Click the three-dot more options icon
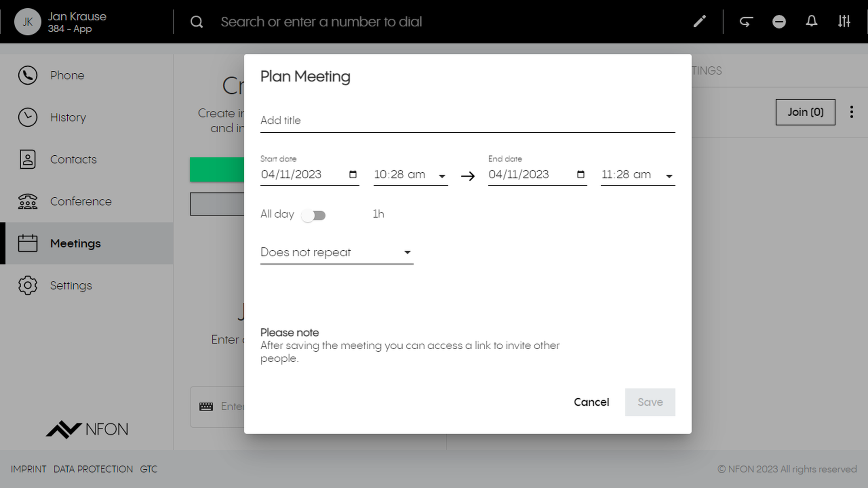868x488 pixels. click(852, 112)
